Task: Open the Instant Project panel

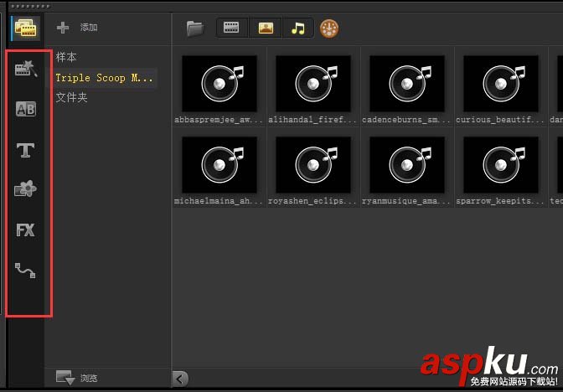Action: coord(25,68)
